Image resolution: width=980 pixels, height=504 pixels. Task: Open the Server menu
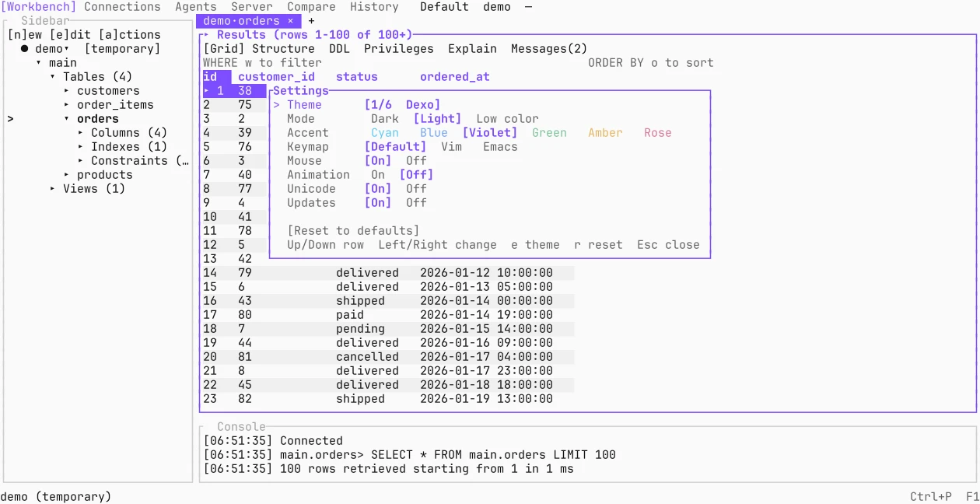coord(252,7)
